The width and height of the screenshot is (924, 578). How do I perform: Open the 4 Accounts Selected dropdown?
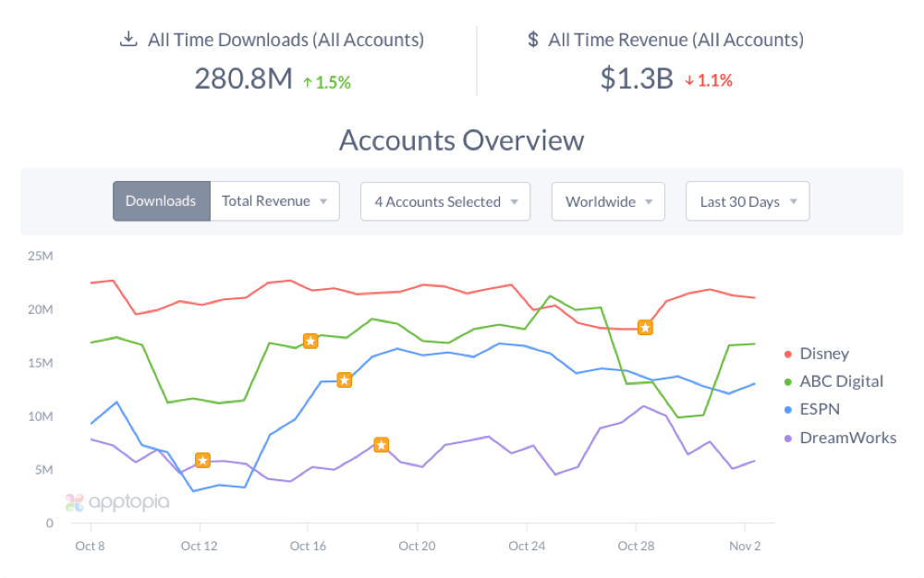click(x=445, y=201)
